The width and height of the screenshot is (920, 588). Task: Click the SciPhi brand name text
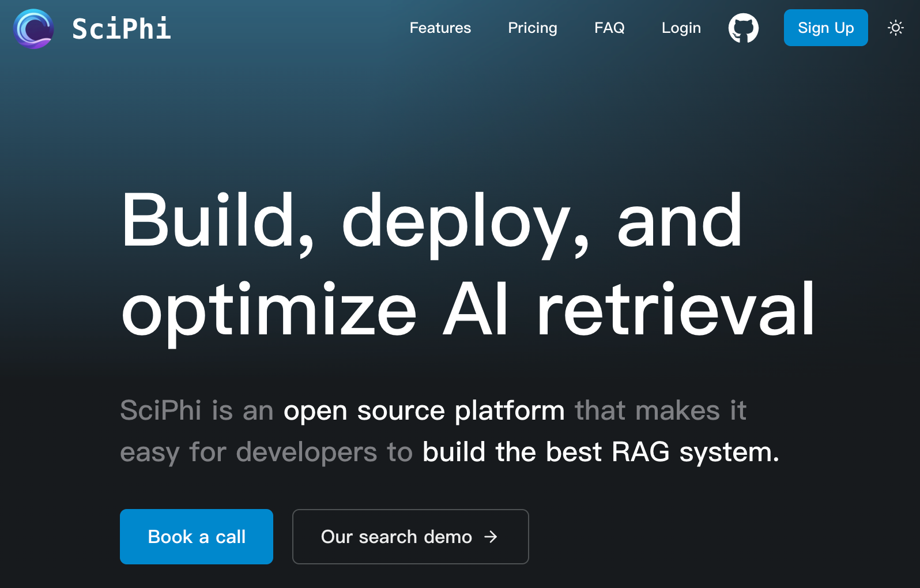pyautogui.click(x=122, y=29)
